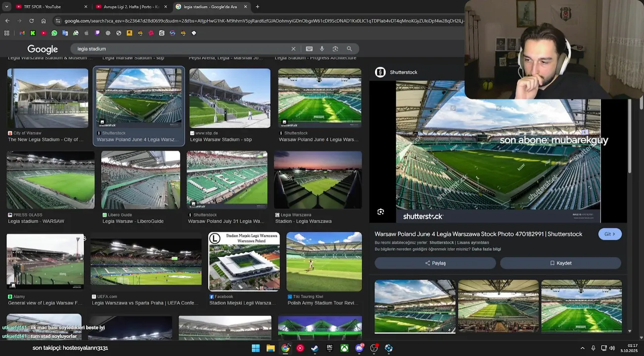Open Steam from taskbar
The width and height of the screenshot is (644, 356).
pyautogui.click(x=315, y=348)
